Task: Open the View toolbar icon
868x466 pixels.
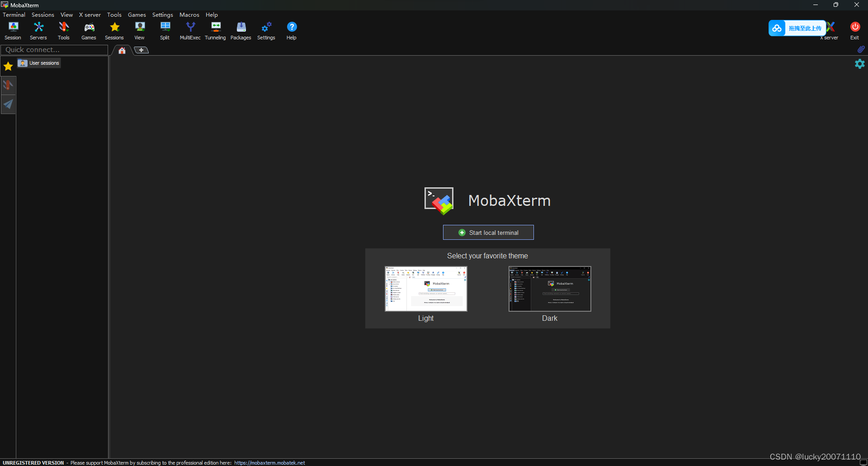Action: pos(140,31)
